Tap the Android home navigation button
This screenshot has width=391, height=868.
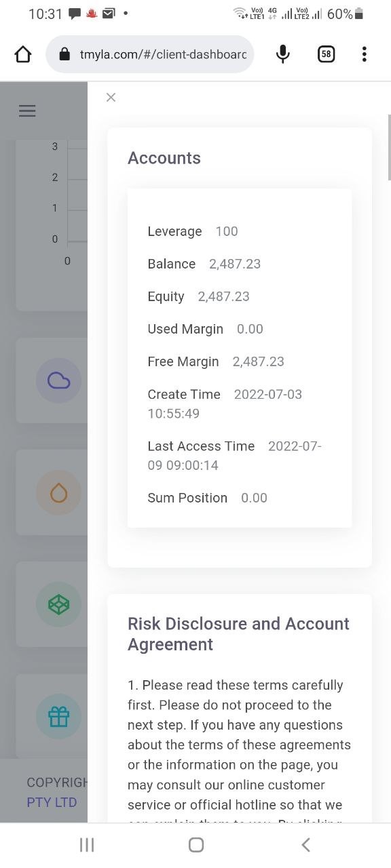pyautogui.click(x=196, y=844)
